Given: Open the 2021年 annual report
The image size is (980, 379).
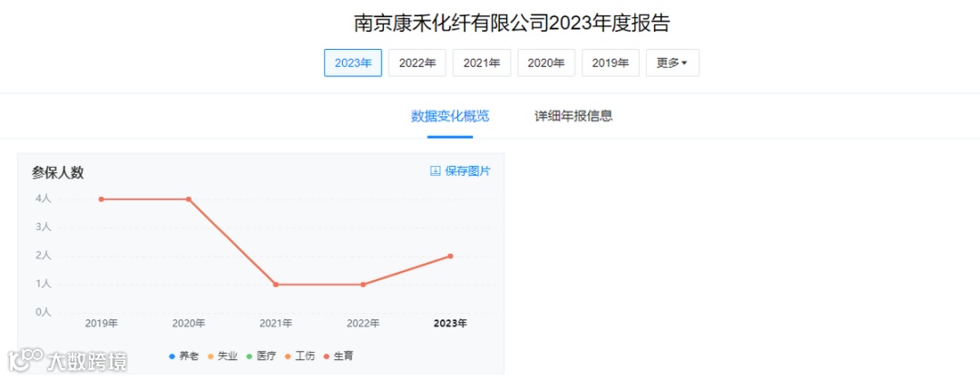Looking at the screenshot, I should point(482,63).
